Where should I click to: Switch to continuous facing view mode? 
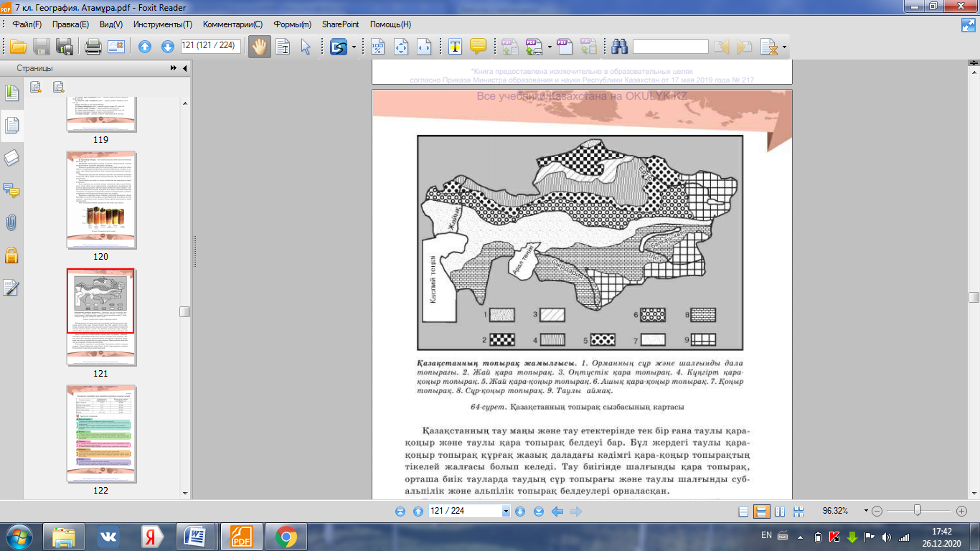[x=798, y=512]
